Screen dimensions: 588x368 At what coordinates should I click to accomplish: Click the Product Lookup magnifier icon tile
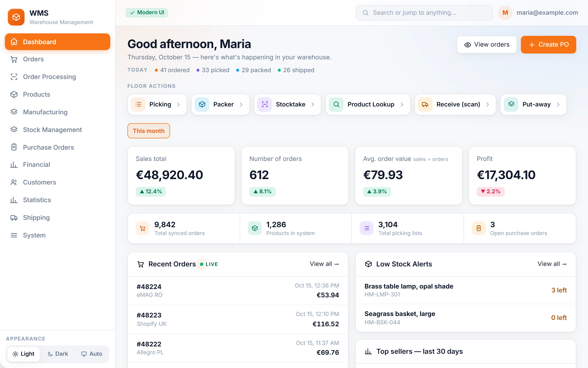point(336,105)
